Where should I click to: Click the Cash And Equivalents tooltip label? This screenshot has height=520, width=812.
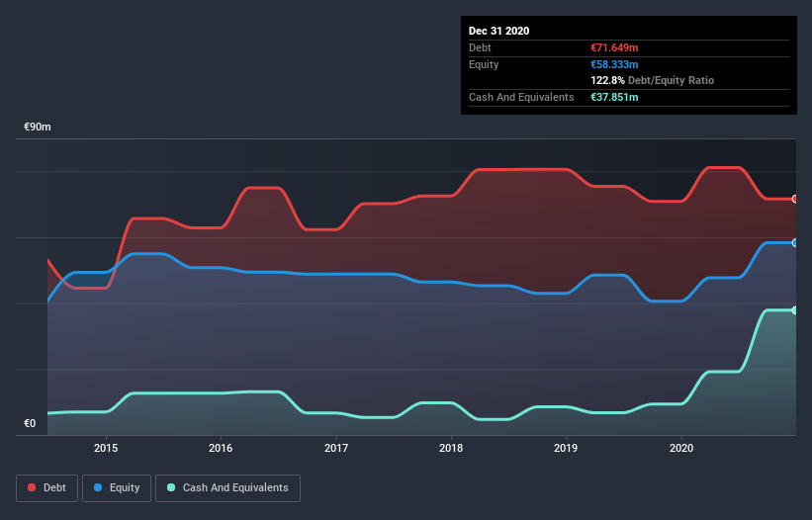coord(521,97)
